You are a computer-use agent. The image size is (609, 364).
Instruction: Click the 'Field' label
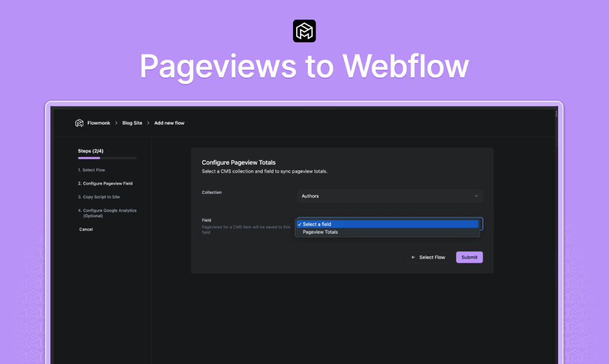click(x=207, y=220)
